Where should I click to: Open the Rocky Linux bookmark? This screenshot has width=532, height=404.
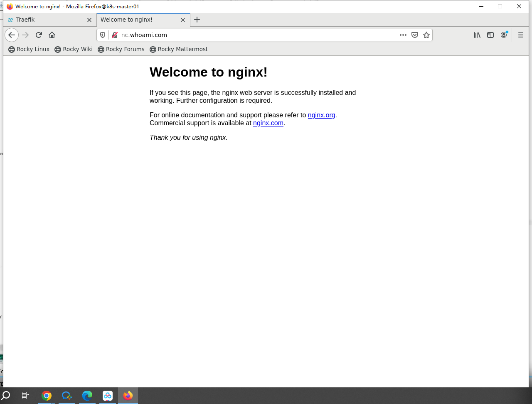29,49
